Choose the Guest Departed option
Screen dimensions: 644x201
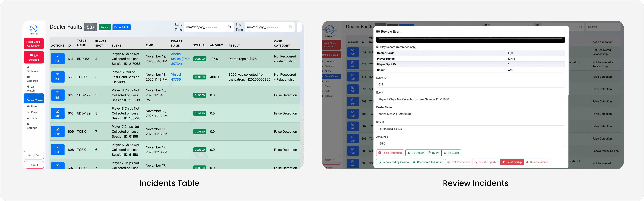coord(486,162)
